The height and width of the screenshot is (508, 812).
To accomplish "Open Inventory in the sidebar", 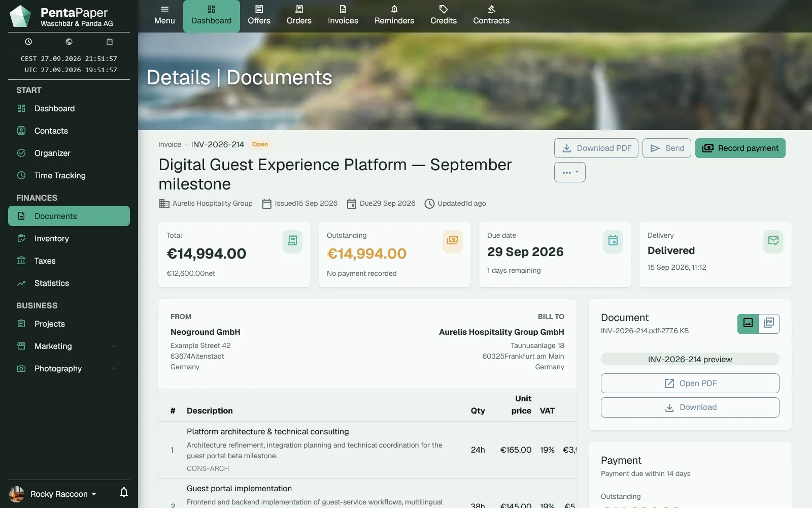I will tap(69, 238).
